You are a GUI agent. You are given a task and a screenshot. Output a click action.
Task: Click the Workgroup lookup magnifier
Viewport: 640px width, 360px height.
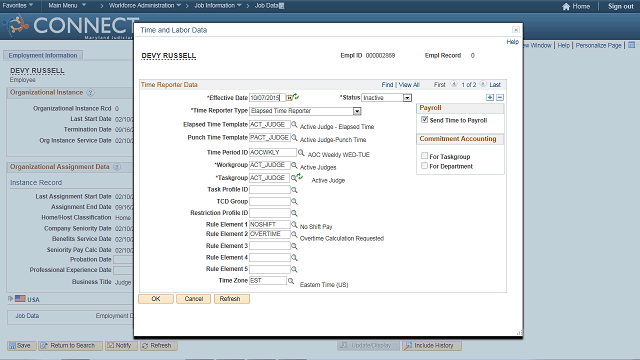tap(294, 165)
